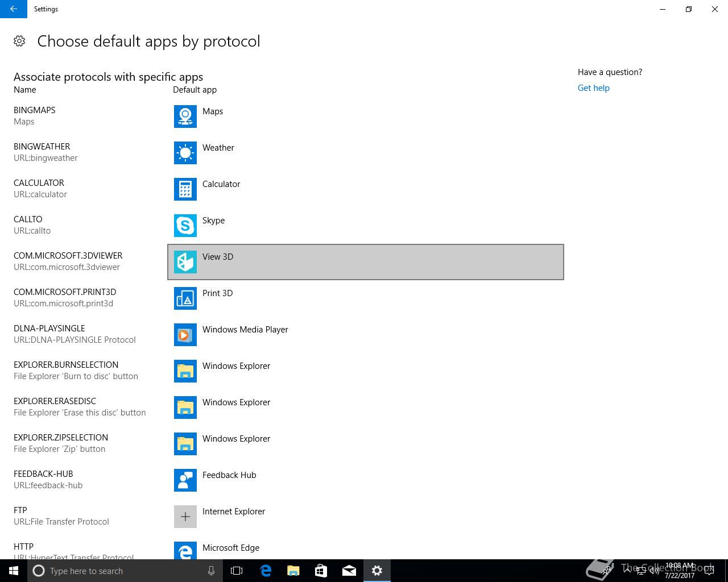Click the View 3D app icon
The width and height of the screenshot is (728, 582).
(x=185, y=262)
